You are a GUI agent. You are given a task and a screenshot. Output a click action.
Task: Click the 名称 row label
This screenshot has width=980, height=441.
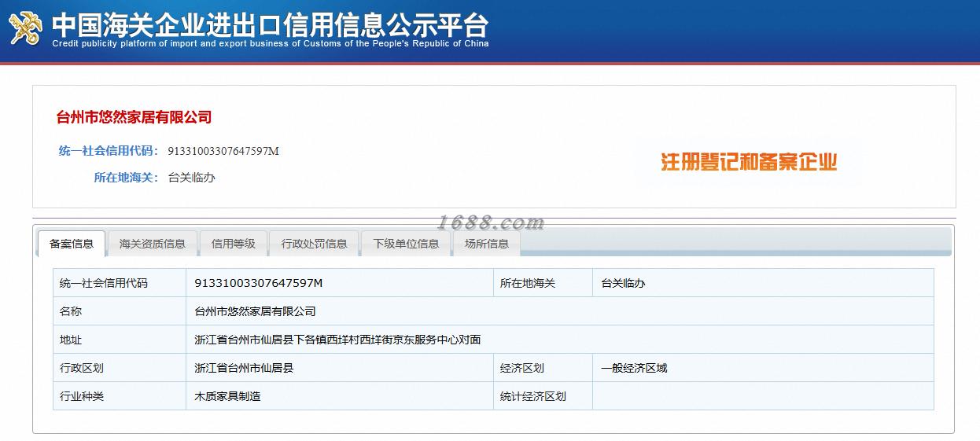tap(71, 311)
